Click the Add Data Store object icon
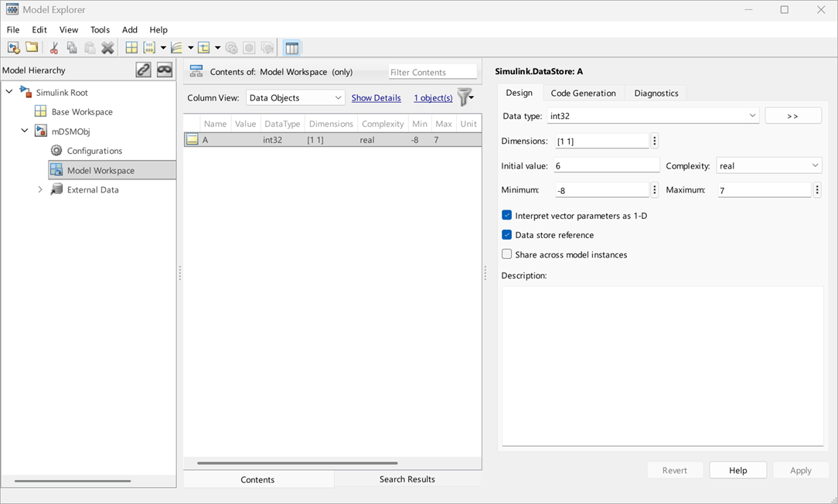 [203, 48]
